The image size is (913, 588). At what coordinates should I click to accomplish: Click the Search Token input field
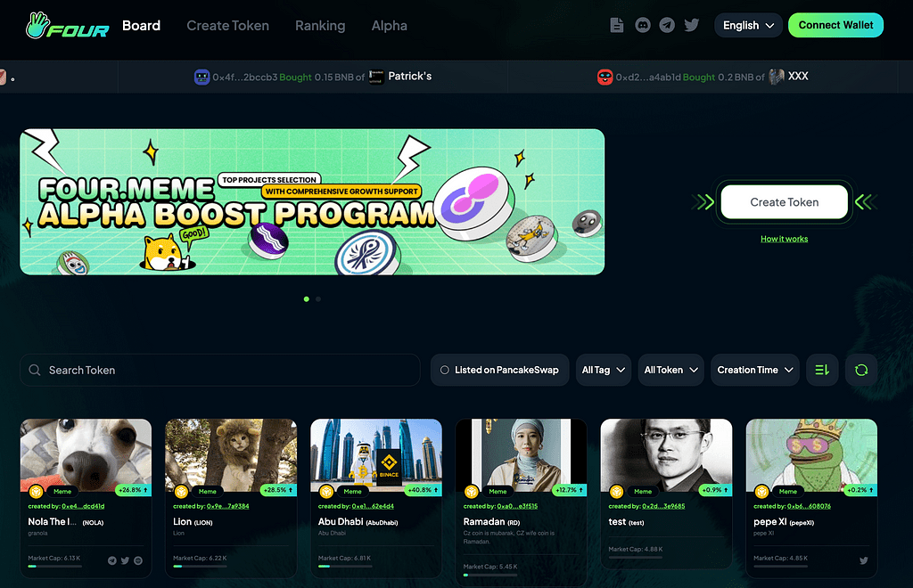(220, 370)
